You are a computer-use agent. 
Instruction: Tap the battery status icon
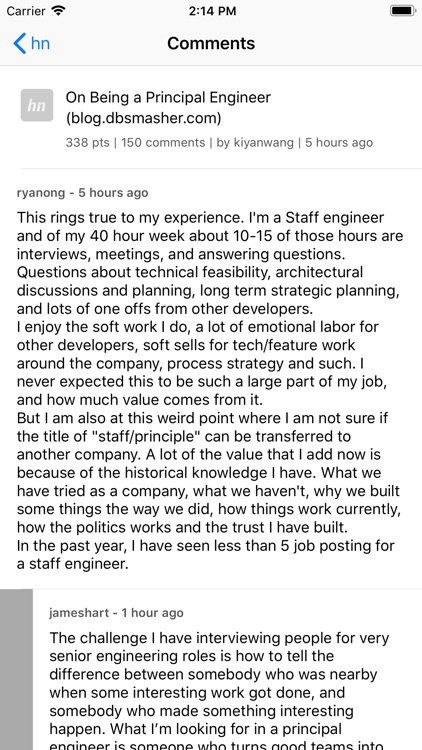pyautogui.click(x=403, y=11)
